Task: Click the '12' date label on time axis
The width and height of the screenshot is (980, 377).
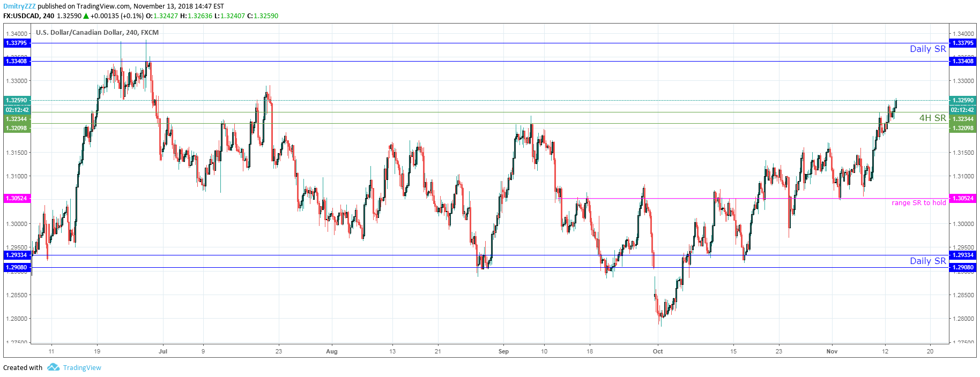Action: pyautogui.click(x=885, y=351)
